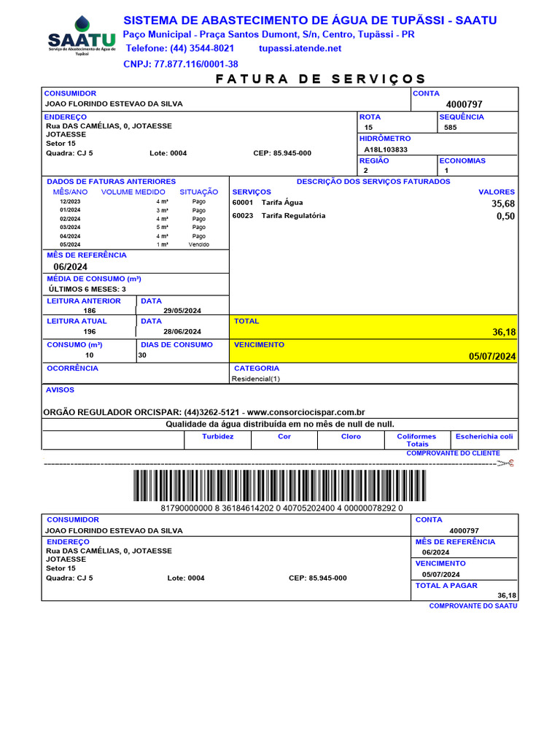Image resolution: width=560 pixels, height=747 pixels.
Task: Click the Cloro column header
Action: tap(351, 436)
